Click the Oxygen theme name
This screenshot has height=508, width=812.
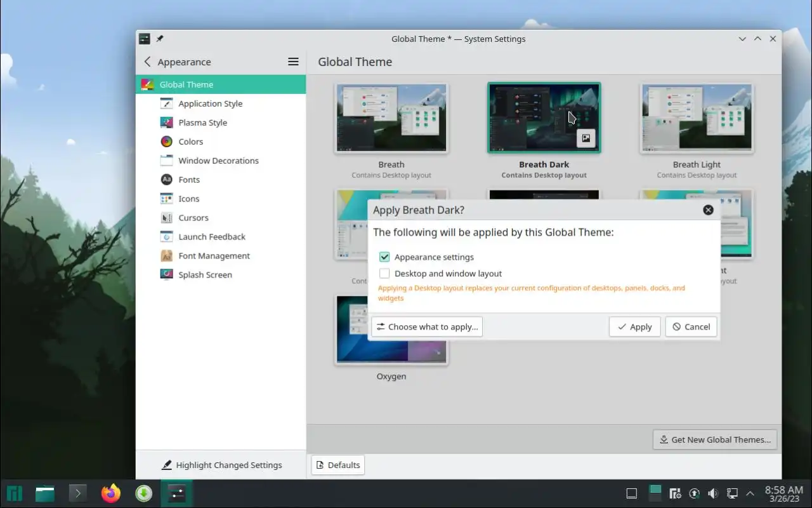tap(391, 377)
